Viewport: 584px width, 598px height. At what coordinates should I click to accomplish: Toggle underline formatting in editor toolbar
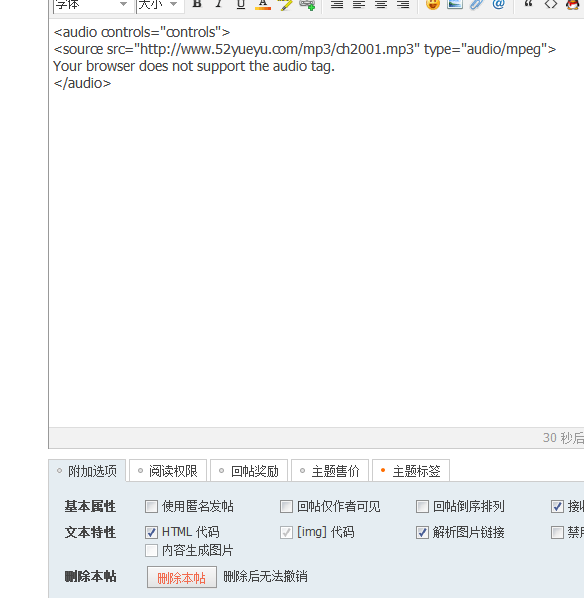(241, 4)
